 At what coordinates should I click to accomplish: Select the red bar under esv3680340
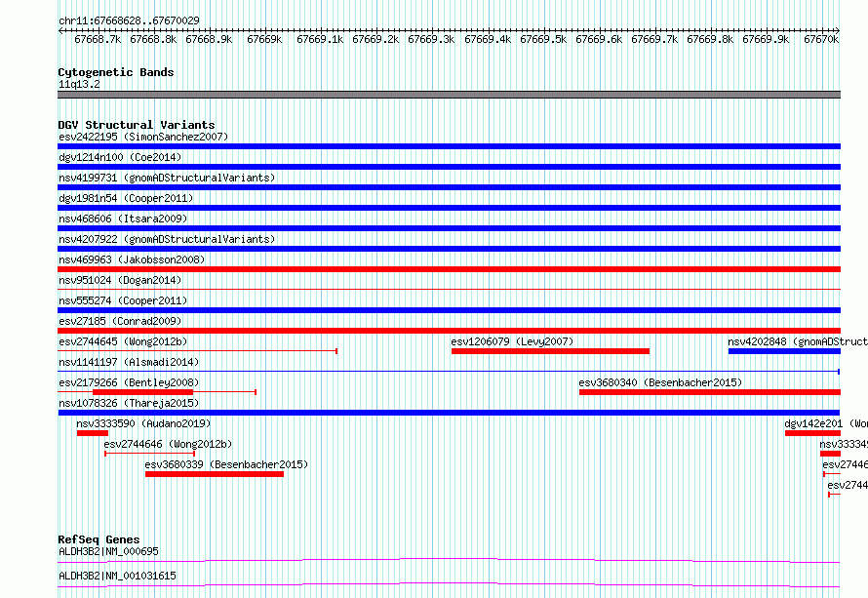pos(710,392)
